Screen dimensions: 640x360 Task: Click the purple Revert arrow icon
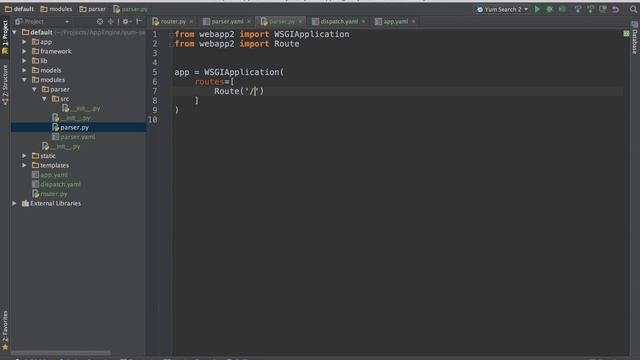615,9
